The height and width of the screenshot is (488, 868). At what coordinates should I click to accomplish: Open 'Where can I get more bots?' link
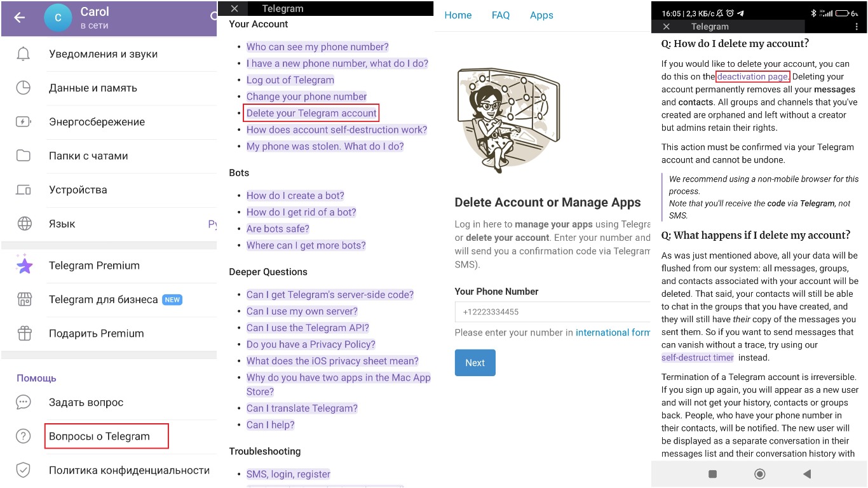click(x=306, y=245)
